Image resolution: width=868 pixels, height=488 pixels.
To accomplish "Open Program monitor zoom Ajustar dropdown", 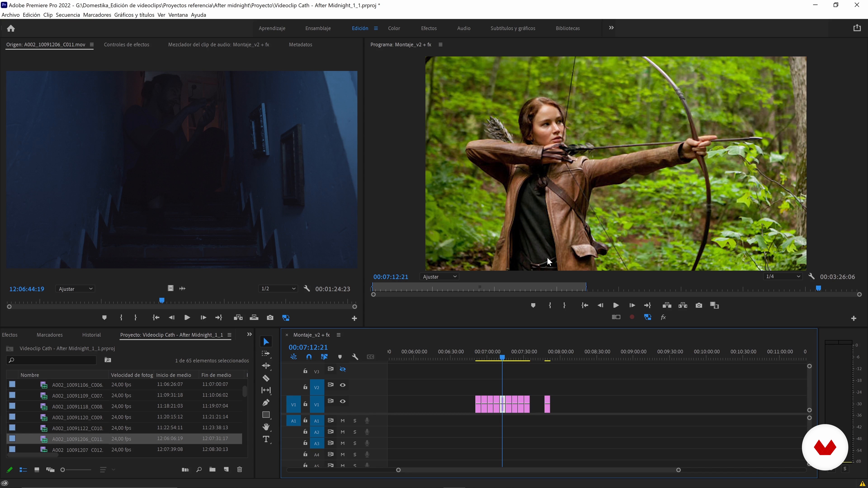I will click(x=440, y=277).
